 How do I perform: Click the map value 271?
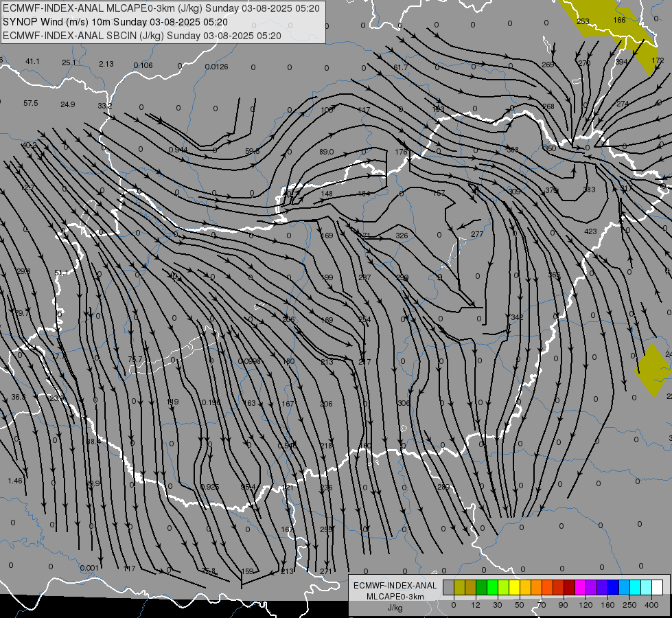326,571
